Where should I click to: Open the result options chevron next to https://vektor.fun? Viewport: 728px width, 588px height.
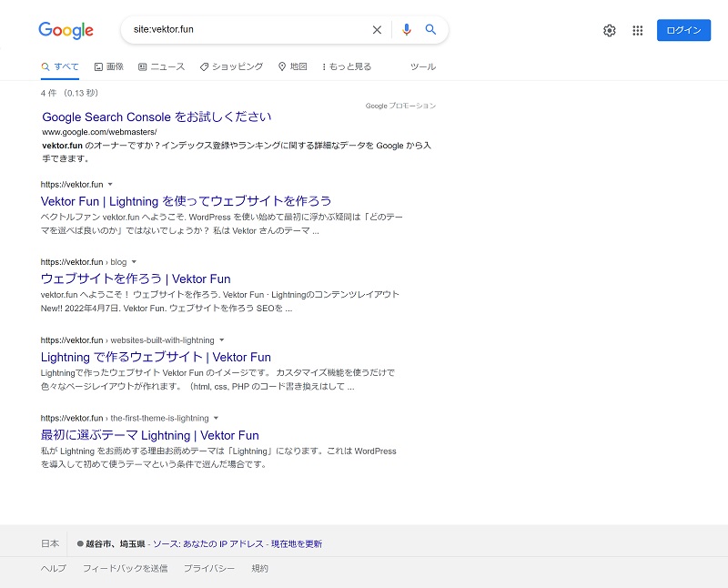pyautogui.click(x=110, y=184)
